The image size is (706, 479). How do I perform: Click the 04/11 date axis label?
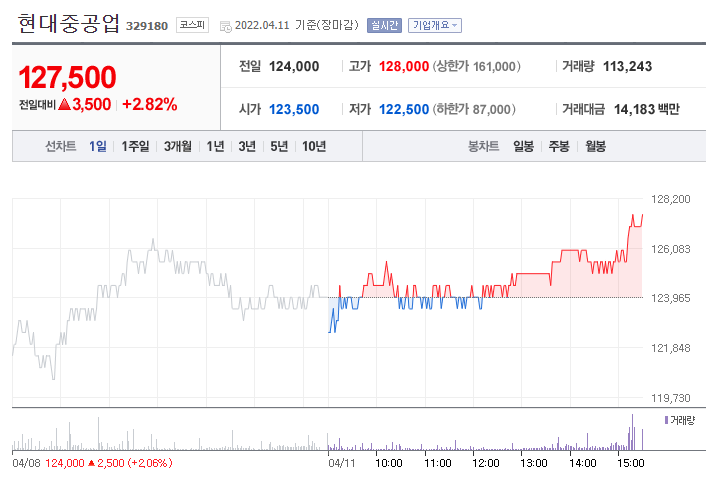(x=341, y=463)
